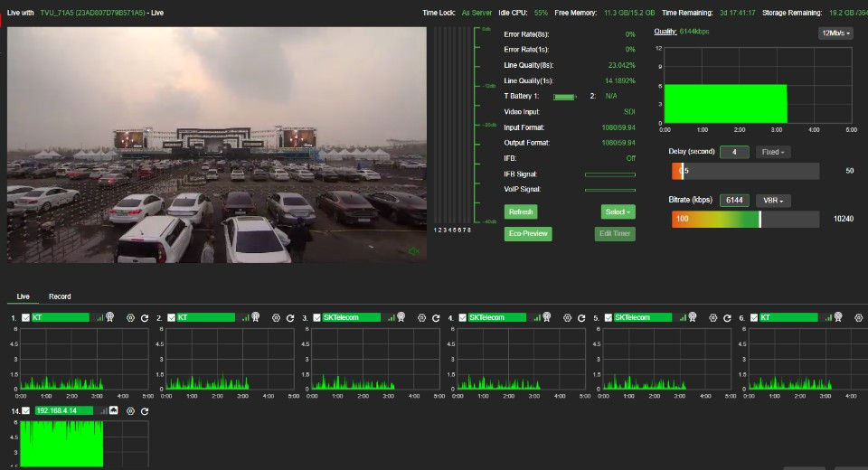The height and width of the screenshot is (470, 868).
Task: Open settings gear for connection 3 SKTelecom
Action: (x=422, y=318)
